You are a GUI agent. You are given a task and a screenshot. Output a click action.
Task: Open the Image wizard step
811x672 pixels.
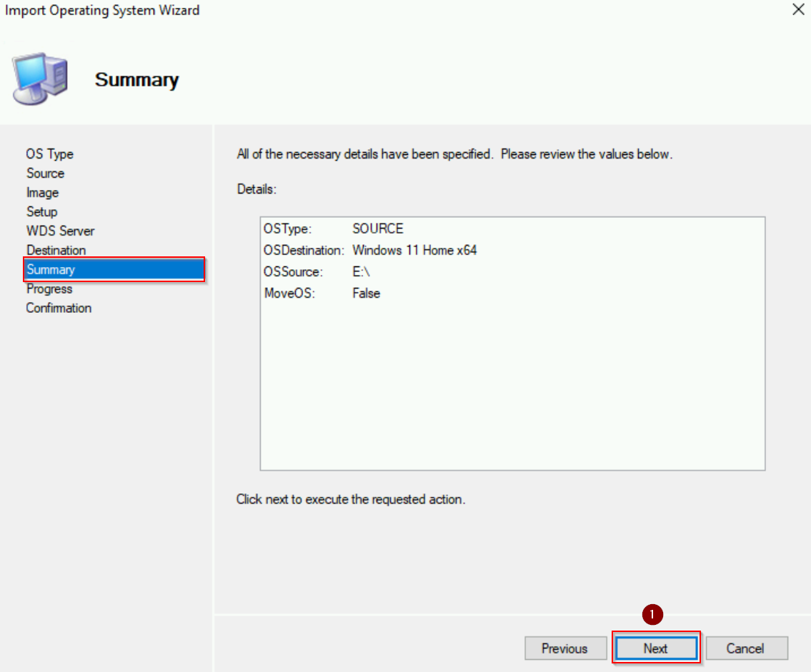point(42,193)
